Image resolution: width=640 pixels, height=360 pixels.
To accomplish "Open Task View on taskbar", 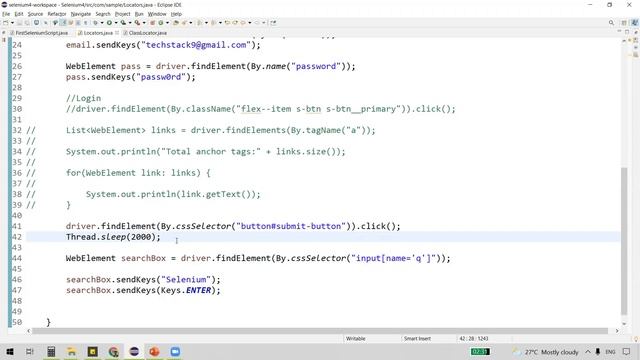I will (30, 351).
